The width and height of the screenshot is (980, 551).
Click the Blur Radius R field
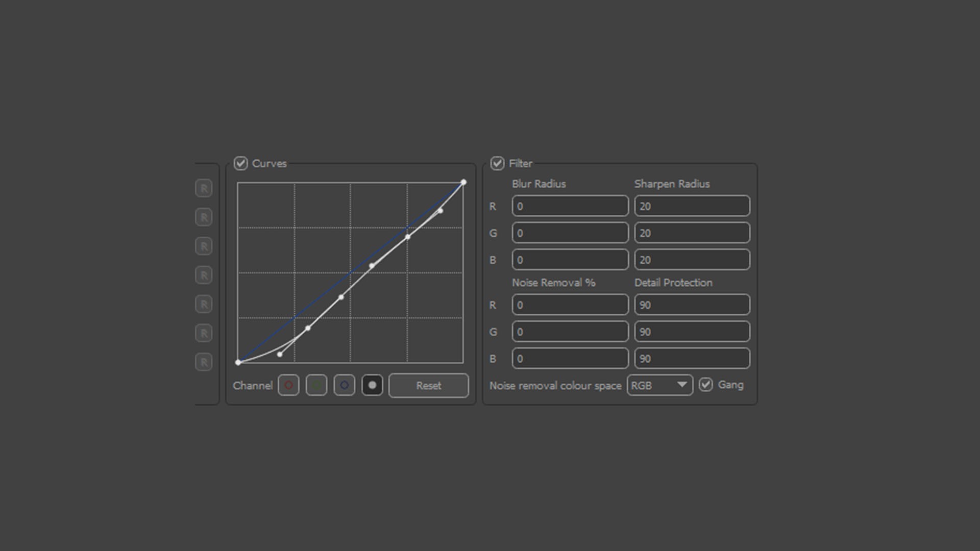pos(570,206)
